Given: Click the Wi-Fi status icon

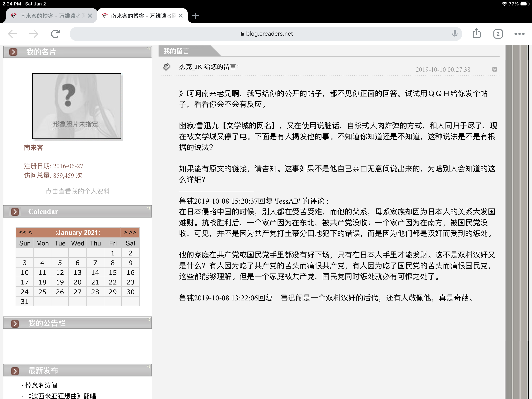Looking at the screenshot, I should click(x=504, y=4).
